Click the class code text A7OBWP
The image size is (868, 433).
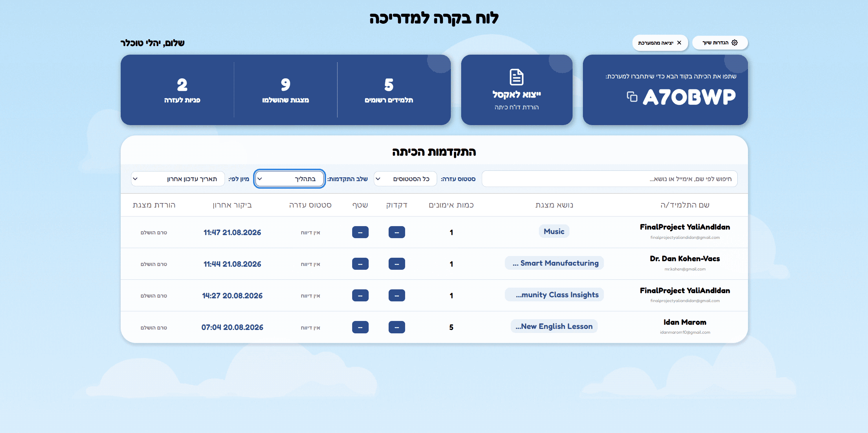689,97
